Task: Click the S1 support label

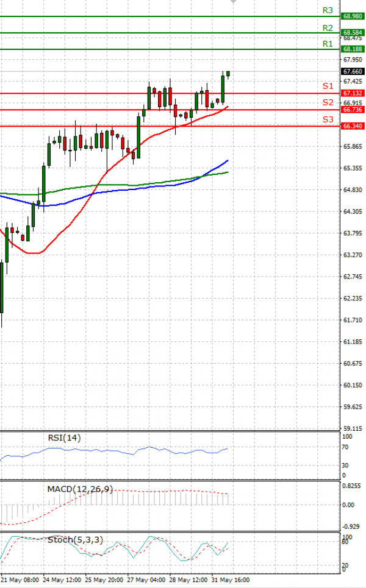Action: coord(328,86)
